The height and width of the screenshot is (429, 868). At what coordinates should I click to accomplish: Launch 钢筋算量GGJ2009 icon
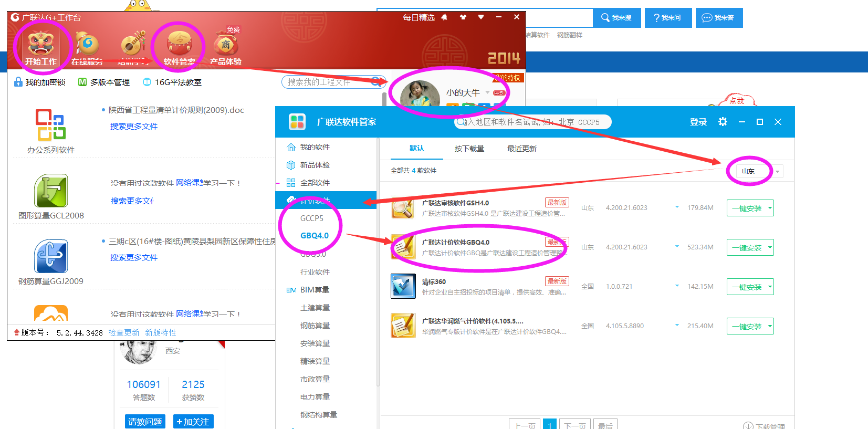tap(51, 256)
